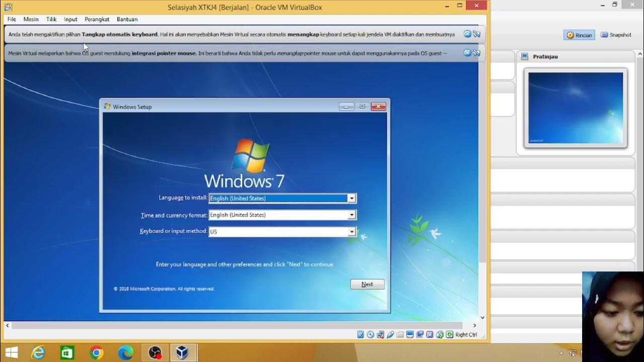This screenshot has height=362, width=644.
Task: Open Internet Explorer from taskbar
Action: 38,352
